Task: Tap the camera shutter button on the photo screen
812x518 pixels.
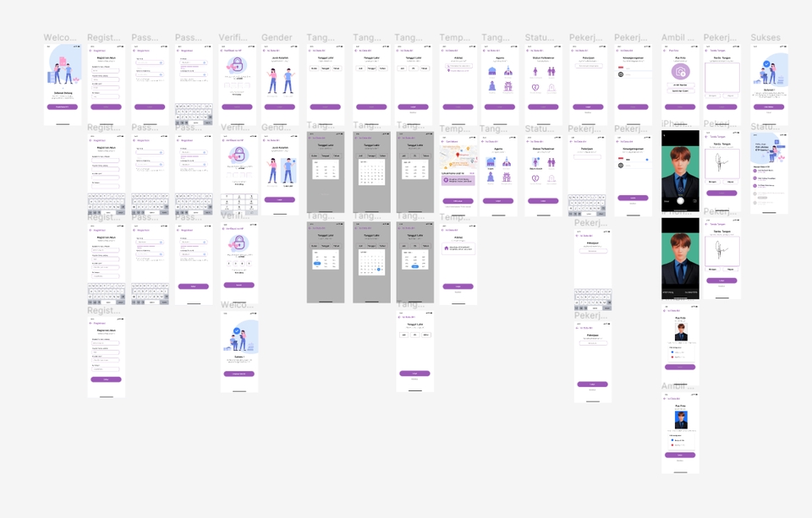Action: [x=681, y=200]
